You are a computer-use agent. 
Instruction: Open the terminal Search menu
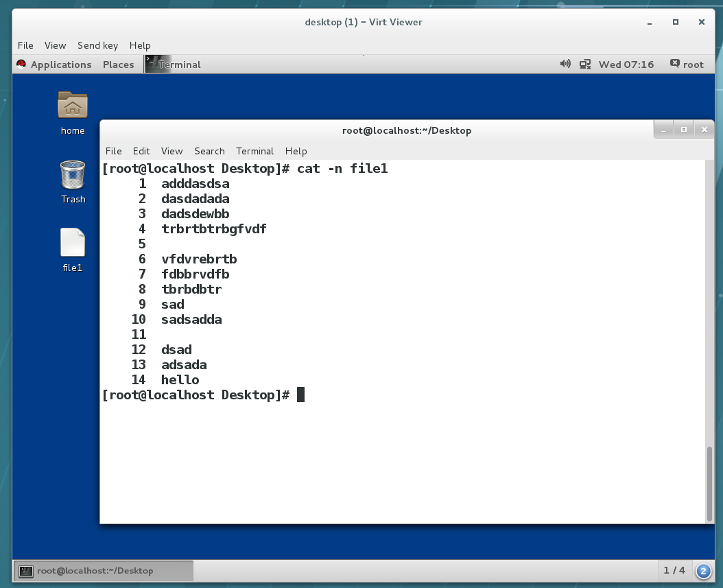[x=209, y=151]
